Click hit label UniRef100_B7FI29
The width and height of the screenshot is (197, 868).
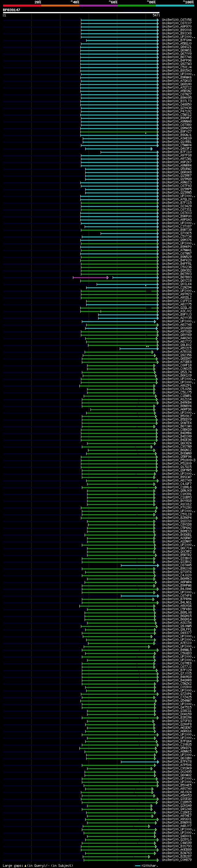tap(176, 670)
